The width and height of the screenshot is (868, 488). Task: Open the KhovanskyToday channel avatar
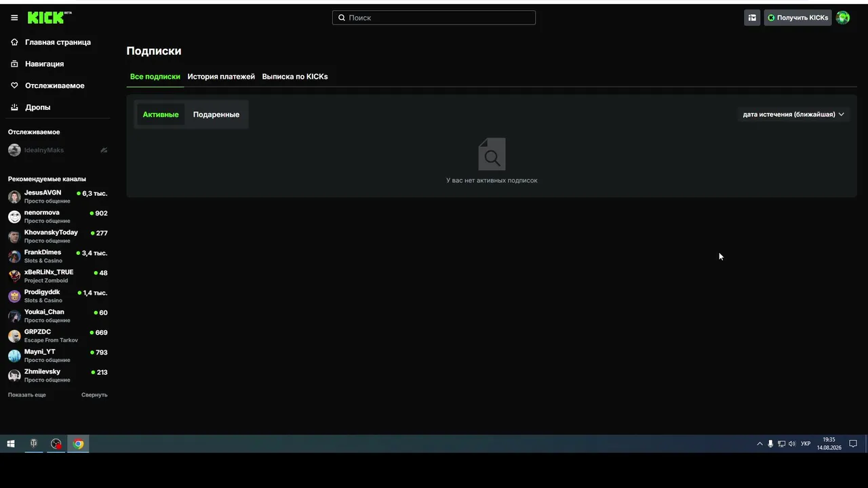pyautogui.click(x=14, y=237)
